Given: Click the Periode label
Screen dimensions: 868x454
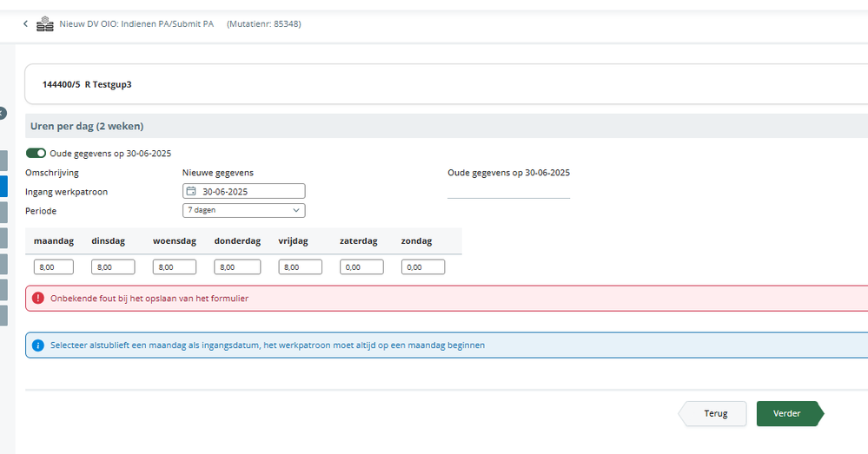Looking at the screenshot, I should tap(41, 211).
